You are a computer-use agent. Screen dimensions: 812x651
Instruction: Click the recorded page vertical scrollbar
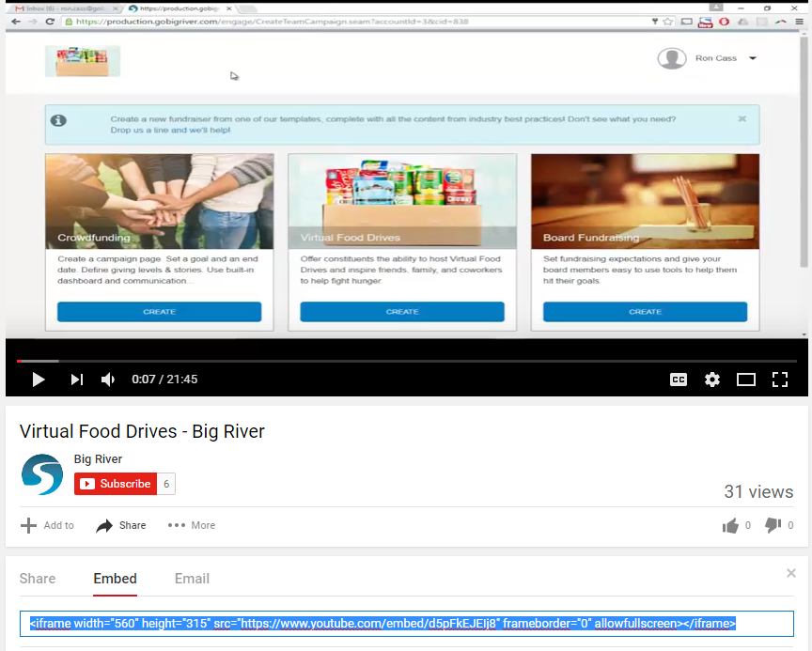tap(804, 151)
